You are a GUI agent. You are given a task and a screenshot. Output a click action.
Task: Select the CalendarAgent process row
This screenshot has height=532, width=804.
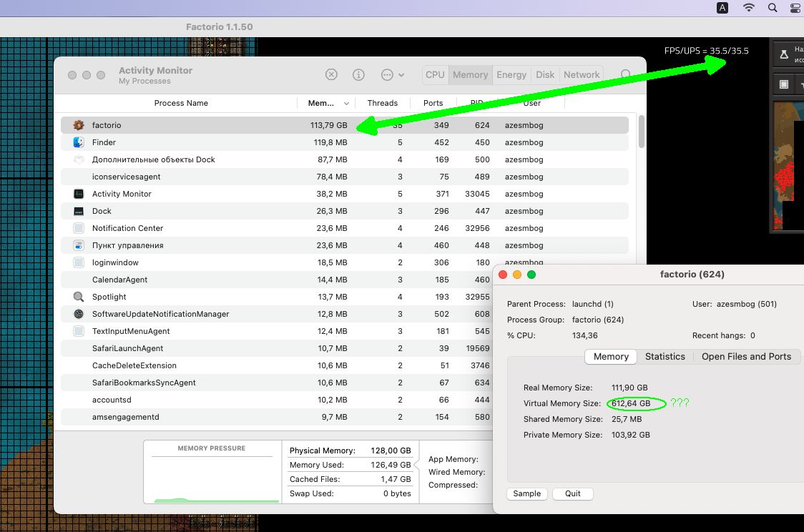[276, 280]
